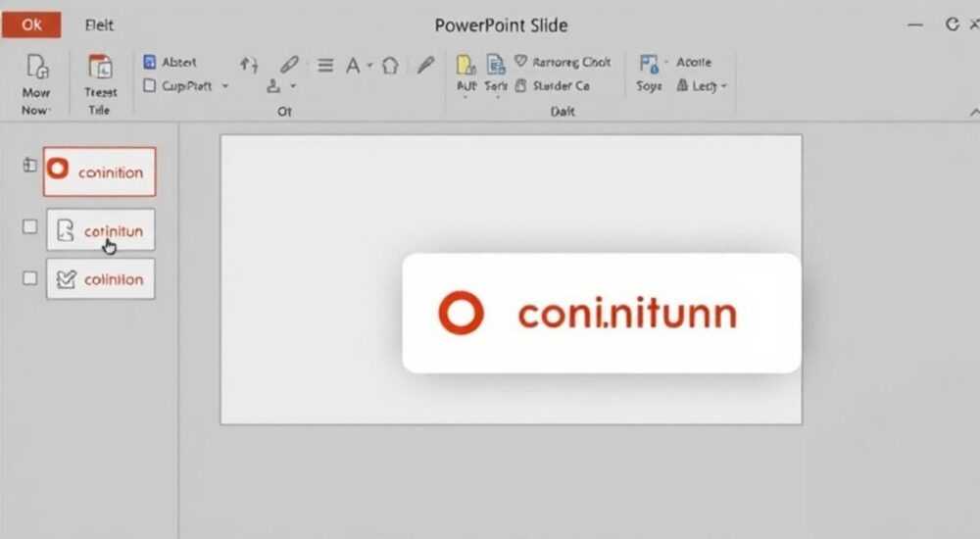Click the Soye picture icon
This screenshot has width=980, height=539.
tap(649, 64)
